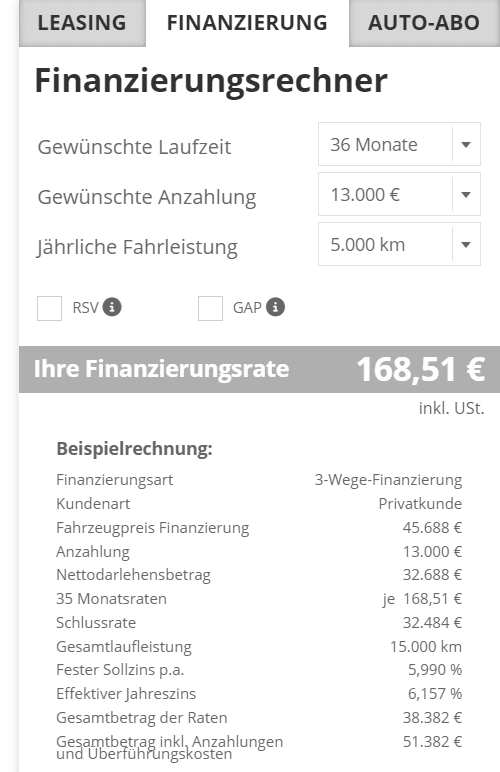Click the 168,51 € rate amount

(x=421, y=369)
